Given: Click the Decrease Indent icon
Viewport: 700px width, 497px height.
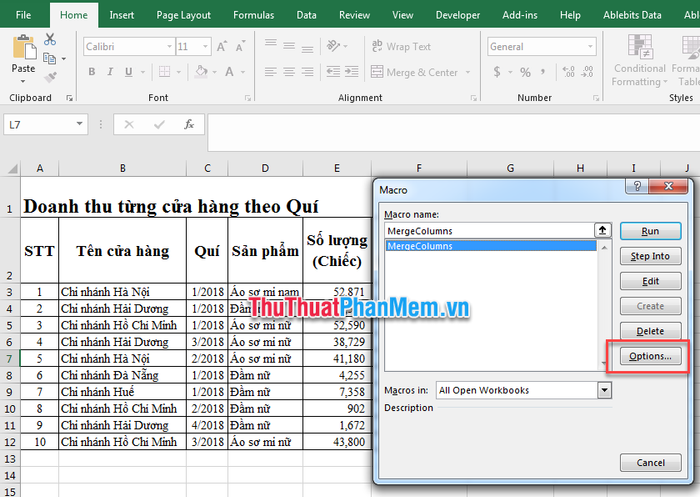Looking at the screenshot, I should pyautogui.click(x=333, y=71).
